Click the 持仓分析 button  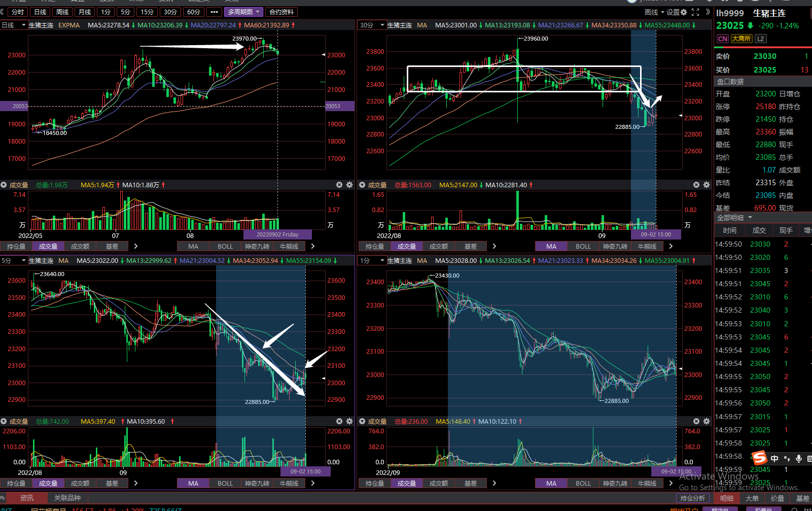click(693, 498)
